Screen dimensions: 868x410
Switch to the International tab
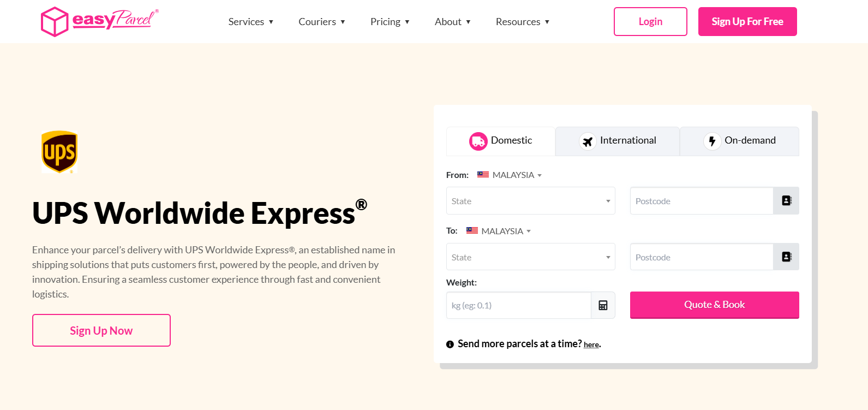tap(618, 141)
